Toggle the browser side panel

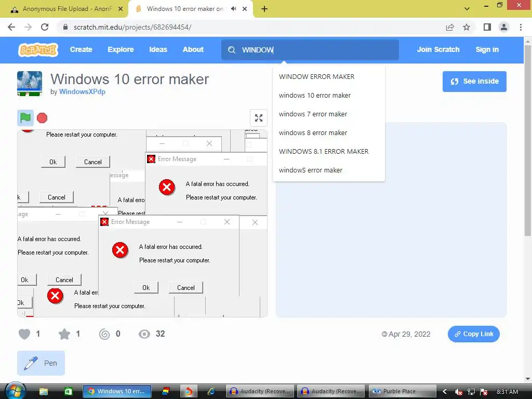click(487, 27)
